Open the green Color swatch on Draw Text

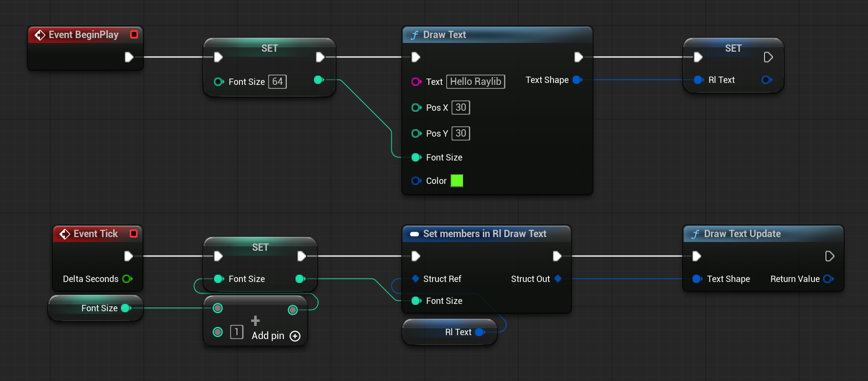point(457,180)
